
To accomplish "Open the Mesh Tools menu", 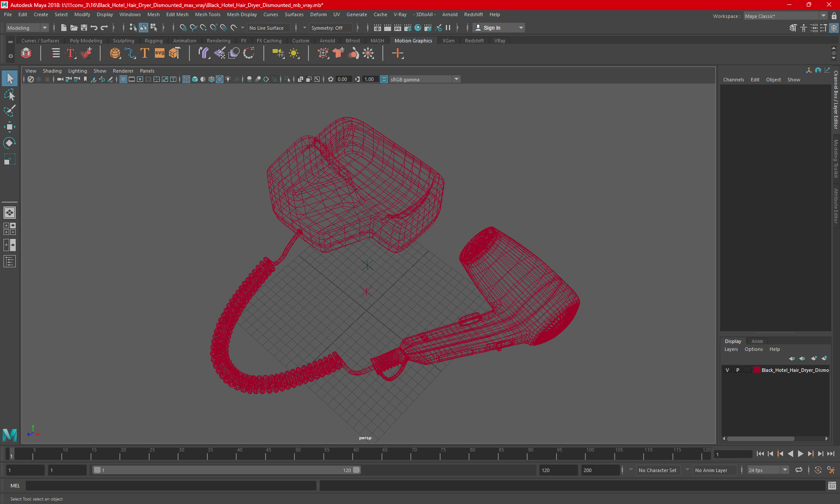I will pos(207,14).
